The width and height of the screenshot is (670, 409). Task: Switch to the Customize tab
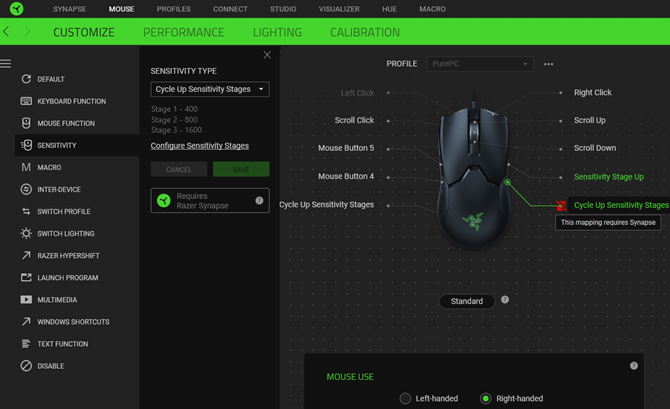84,32
